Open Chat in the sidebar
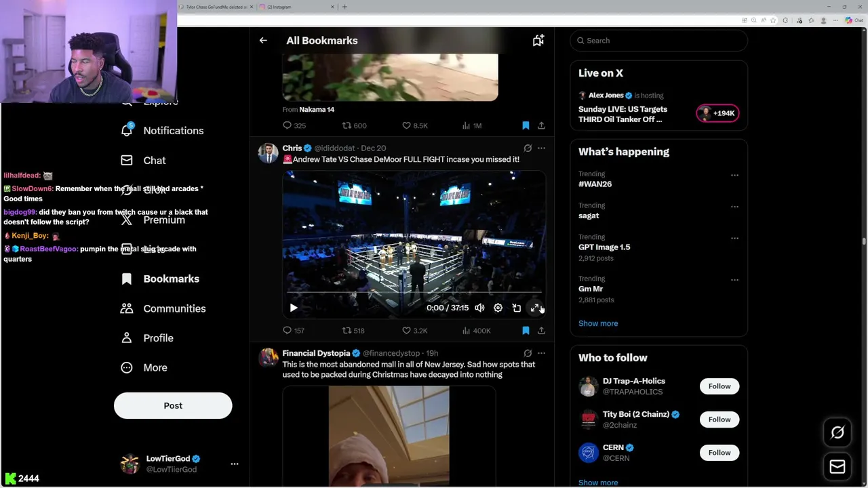 [x=154, y=161]
